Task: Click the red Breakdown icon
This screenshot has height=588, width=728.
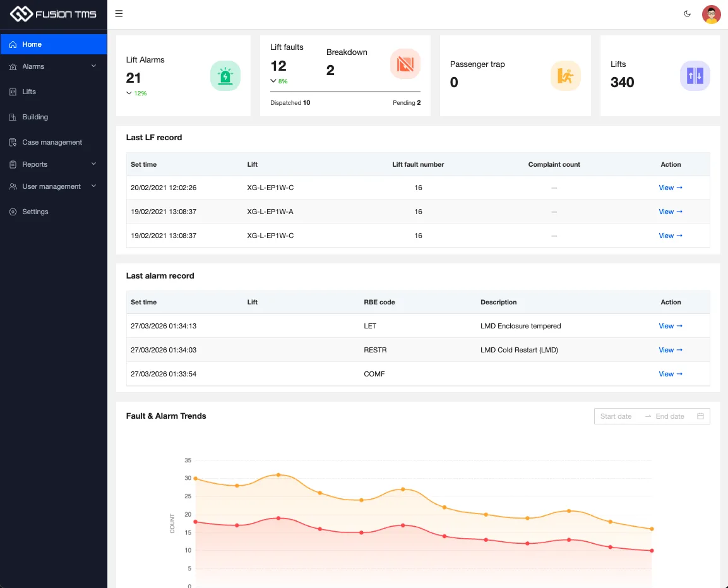Action: [x=405, y=64]
